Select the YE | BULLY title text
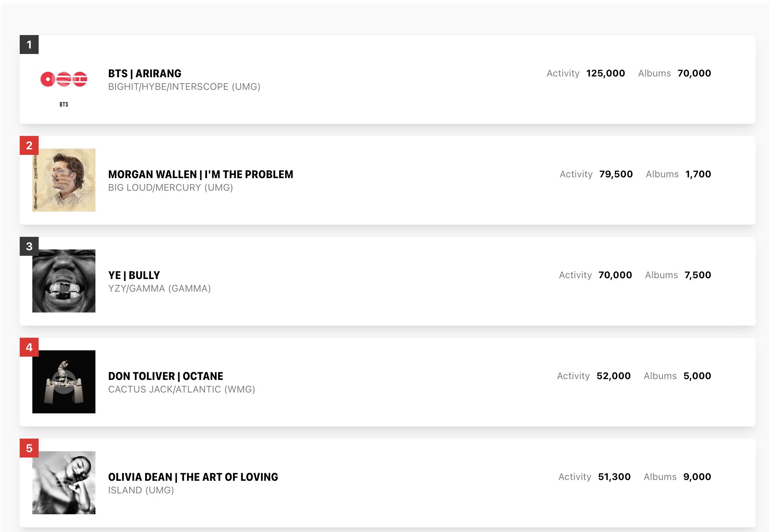Viewport: 769px width, 532px height. (134, 275)
